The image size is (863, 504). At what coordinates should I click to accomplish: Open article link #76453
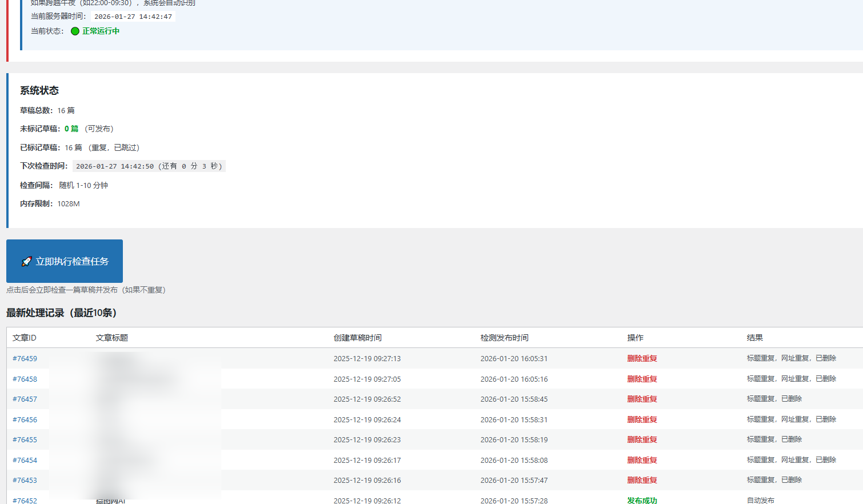tap(25, 481)
